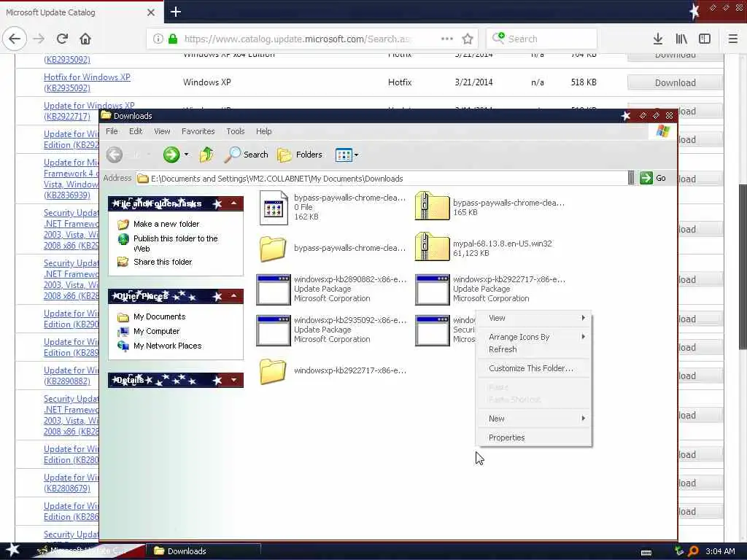Click the Start star button on taskbar
The image size is (747, 560).
pos(13,551)
